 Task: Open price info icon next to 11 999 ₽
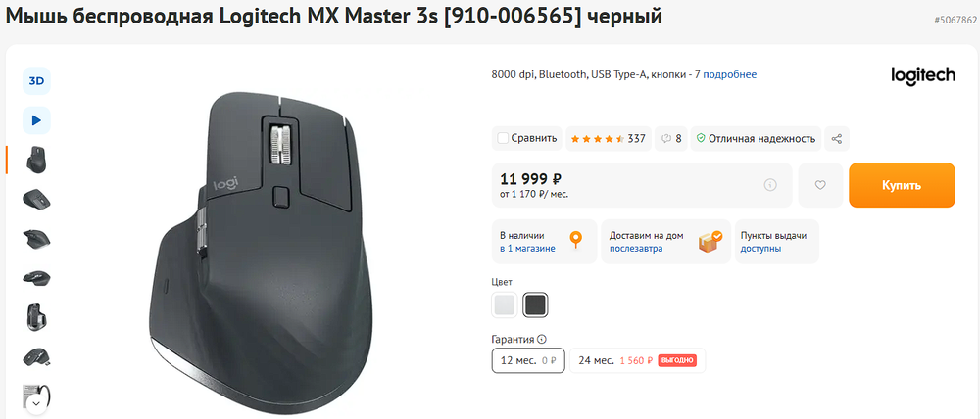[x=770, y=185]
